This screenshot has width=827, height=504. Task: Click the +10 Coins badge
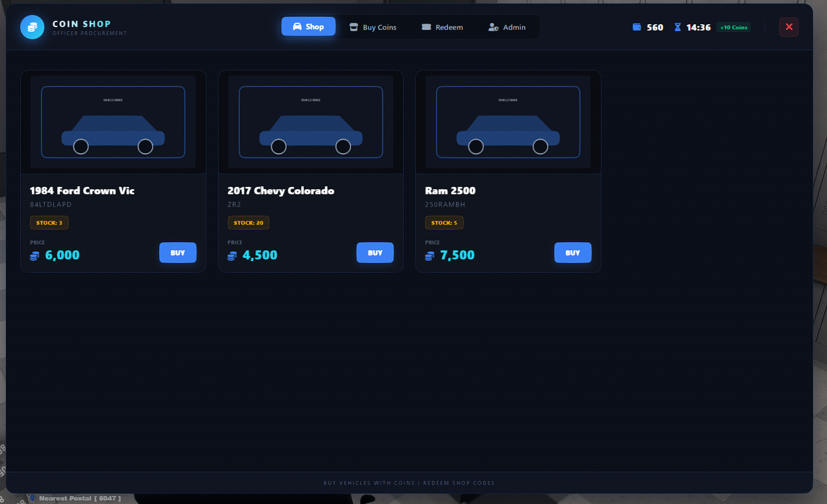(x=734, y=27)
